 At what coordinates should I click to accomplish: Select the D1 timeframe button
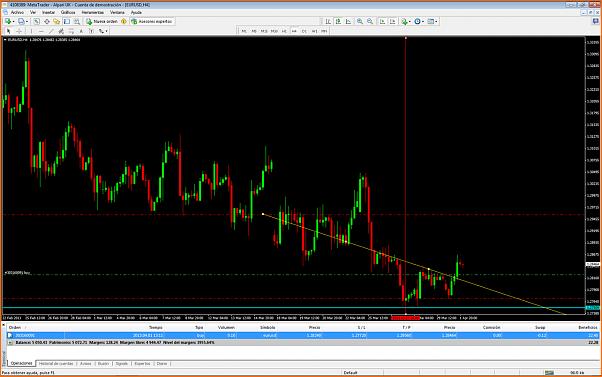click(304, 31)
